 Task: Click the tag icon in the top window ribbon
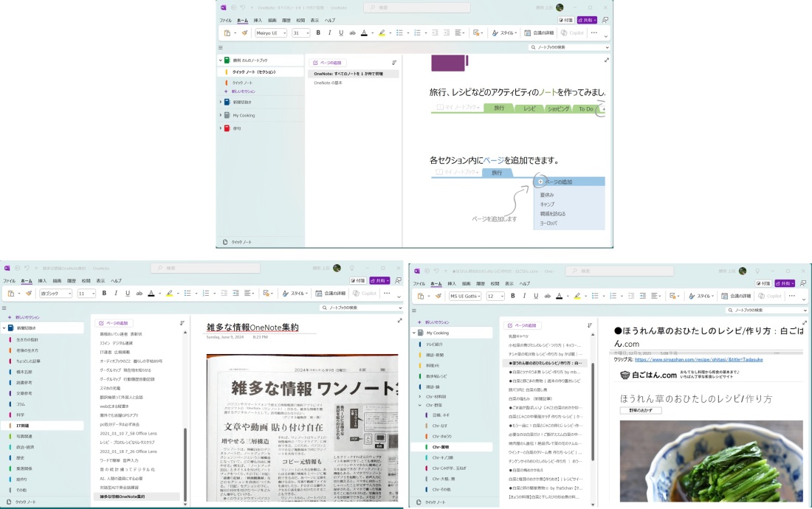pos(476,33)
